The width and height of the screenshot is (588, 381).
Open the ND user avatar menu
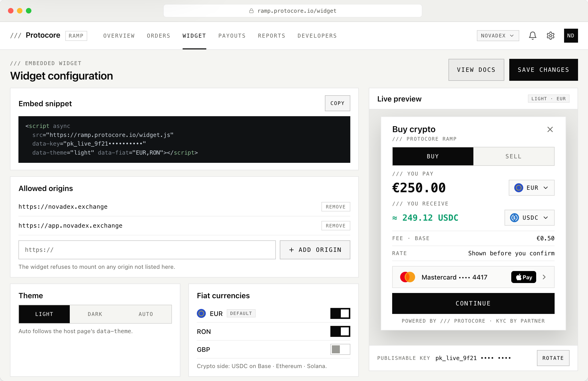point(571,36)
